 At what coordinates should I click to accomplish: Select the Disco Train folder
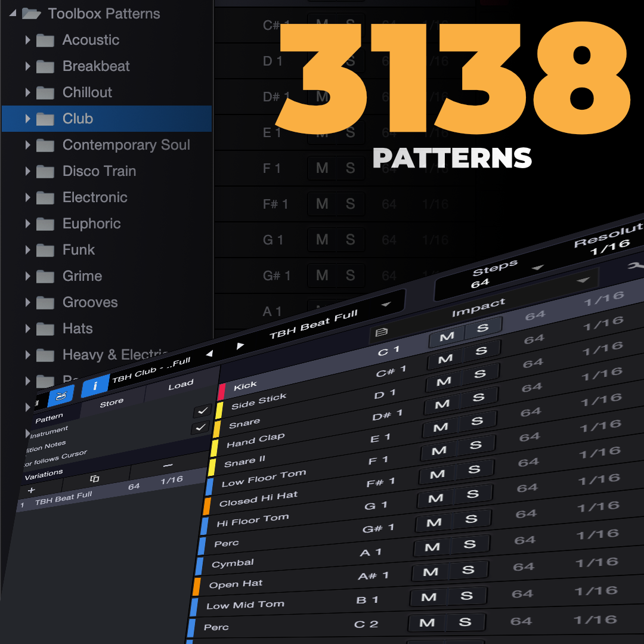(x=99, y=171)
